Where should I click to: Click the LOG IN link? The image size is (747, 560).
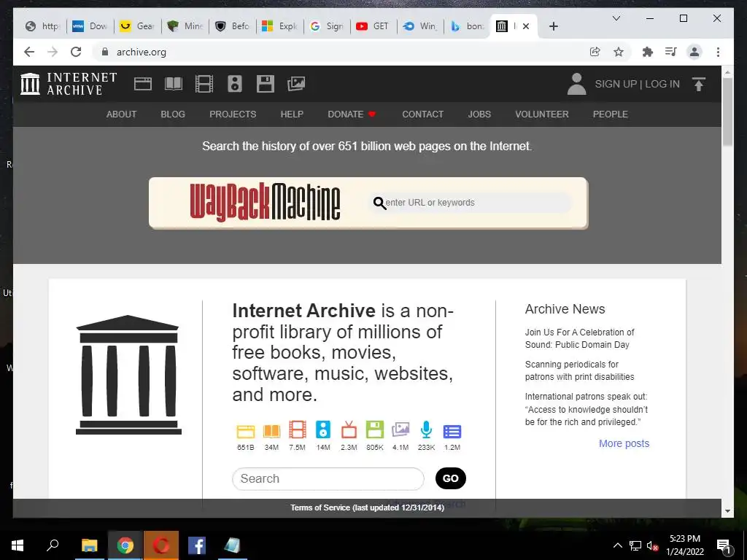pyautogui.click(x=662, y=84)
